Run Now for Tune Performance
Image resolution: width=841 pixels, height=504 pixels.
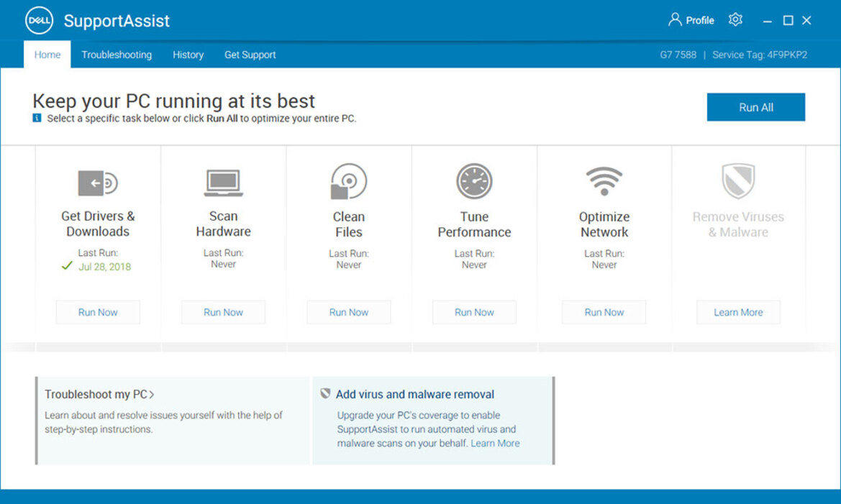point(474,312)
